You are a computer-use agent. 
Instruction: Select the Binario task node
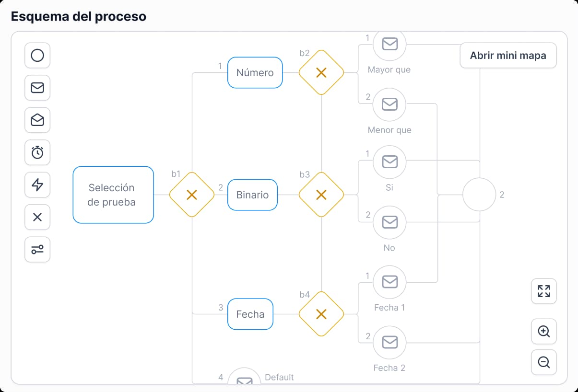coord(252,195)
